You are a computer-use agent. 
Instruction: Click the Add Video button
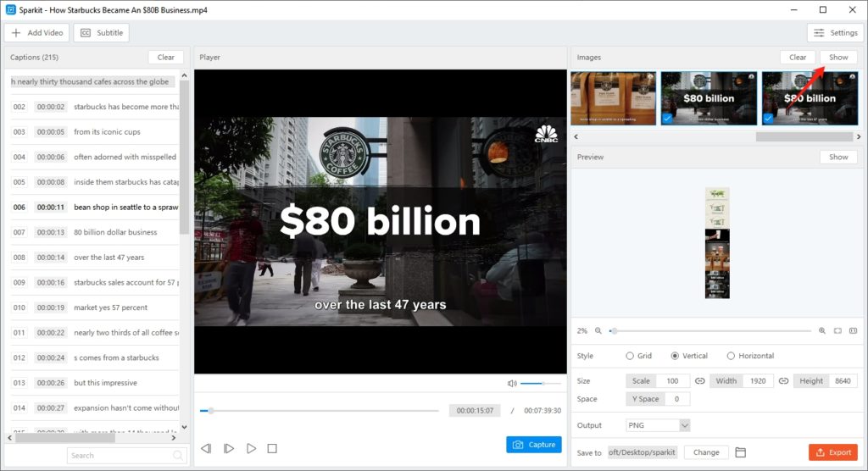tap(36, 33)
